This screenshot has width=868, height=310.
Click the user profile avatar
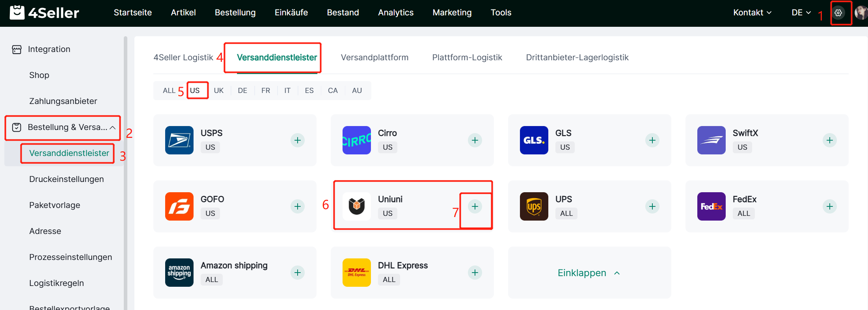coord(861,13)
